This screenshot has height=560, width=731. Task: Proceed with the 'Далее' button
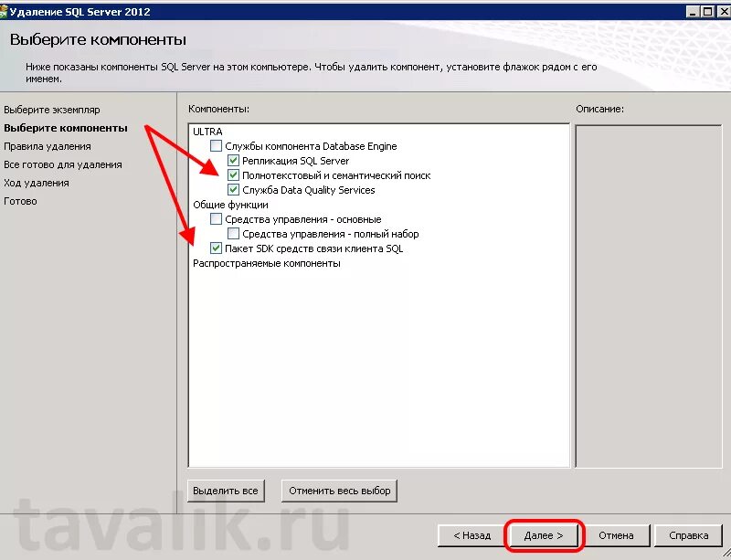pyautogui.click(x=543, y=535)
